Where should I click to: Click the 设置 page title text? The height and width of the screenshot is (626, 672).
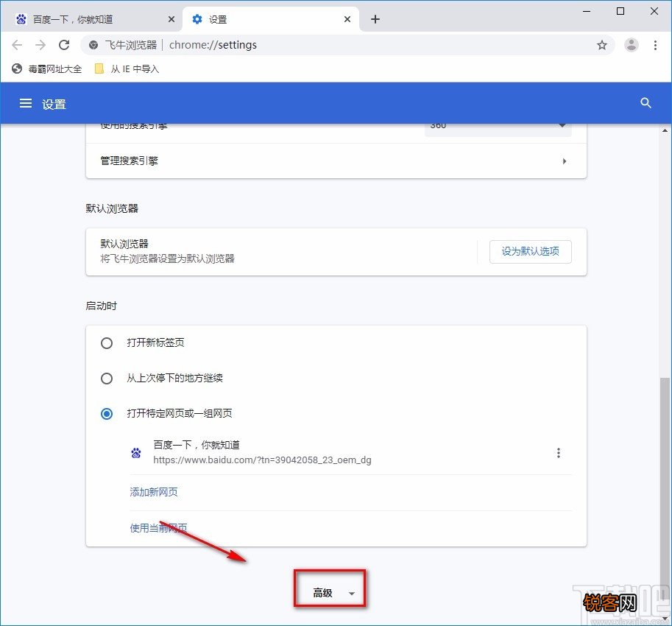tap(54, 104)
